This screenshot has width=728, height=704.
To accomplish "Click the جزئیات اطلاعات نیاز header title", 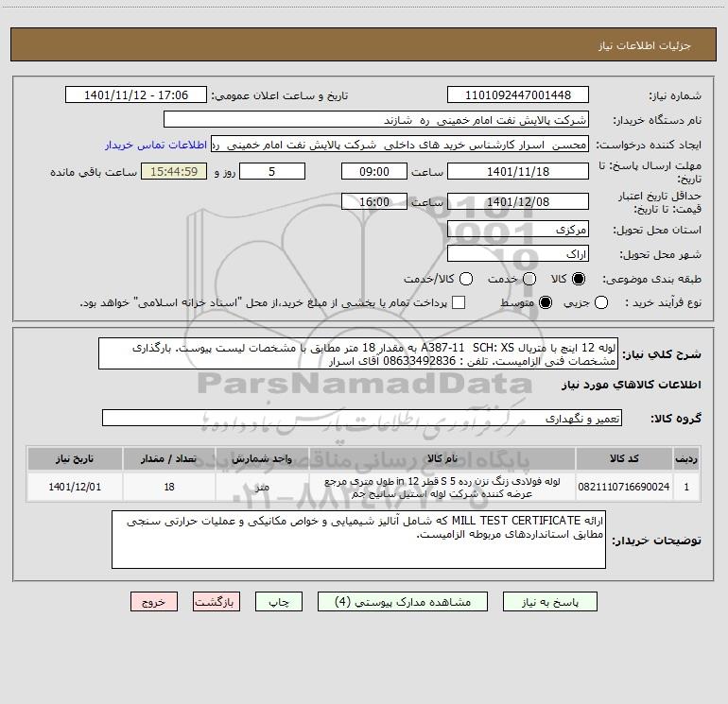I will click(x=645, y=45).
